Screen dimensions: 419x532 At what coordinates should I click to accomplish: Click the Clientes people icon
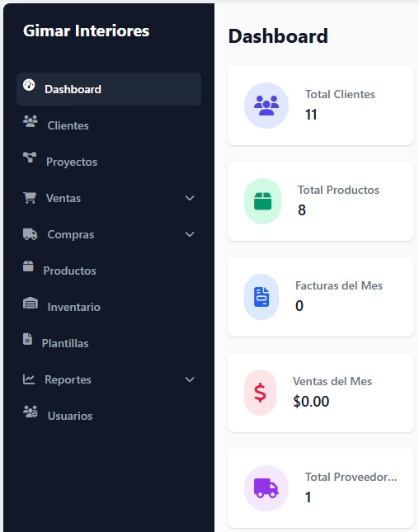tap(31, 121)
